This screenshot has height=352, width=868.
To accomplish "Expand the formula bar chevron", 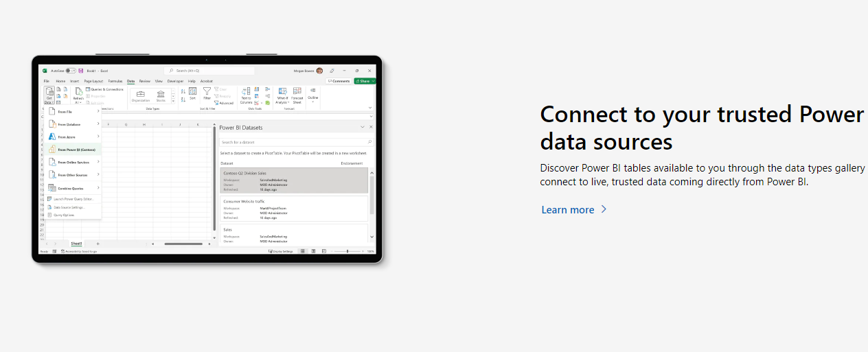I will point(371,116).
